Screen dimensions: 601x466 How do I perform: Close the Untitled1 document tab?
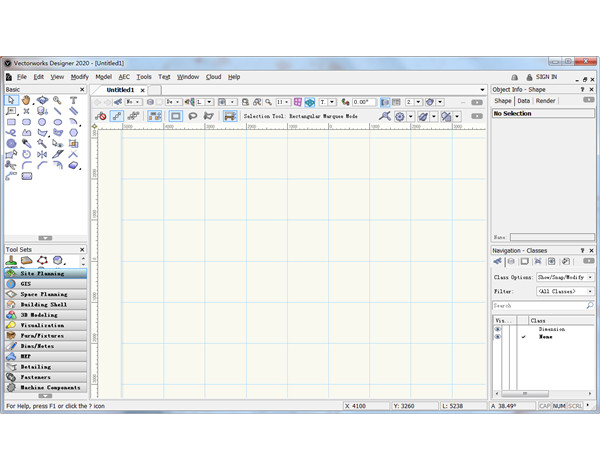click(x=142, y=90)
